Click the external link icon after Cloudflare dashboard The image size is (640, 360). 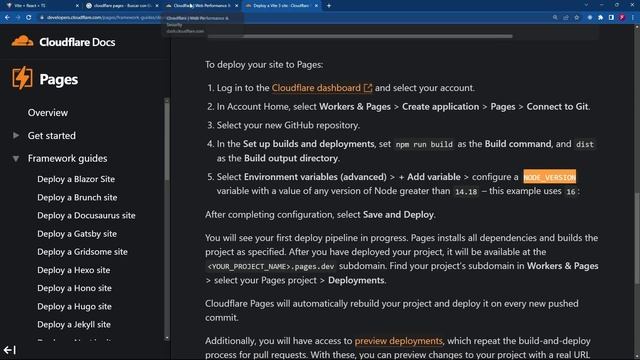pos(368,88)
